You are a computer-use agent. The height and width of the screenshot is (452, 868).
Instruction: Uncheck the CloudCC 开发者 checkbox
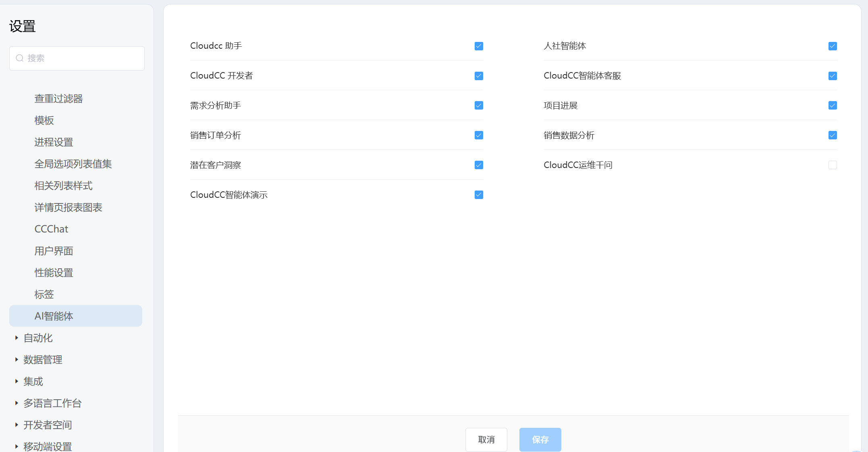point(479,76)
